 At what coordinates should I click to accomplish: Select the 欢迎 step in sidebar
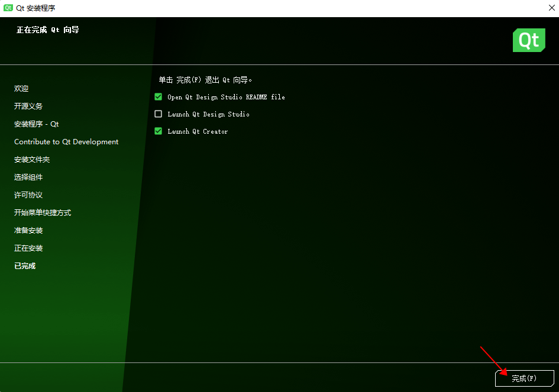click(x=21, y=88)
